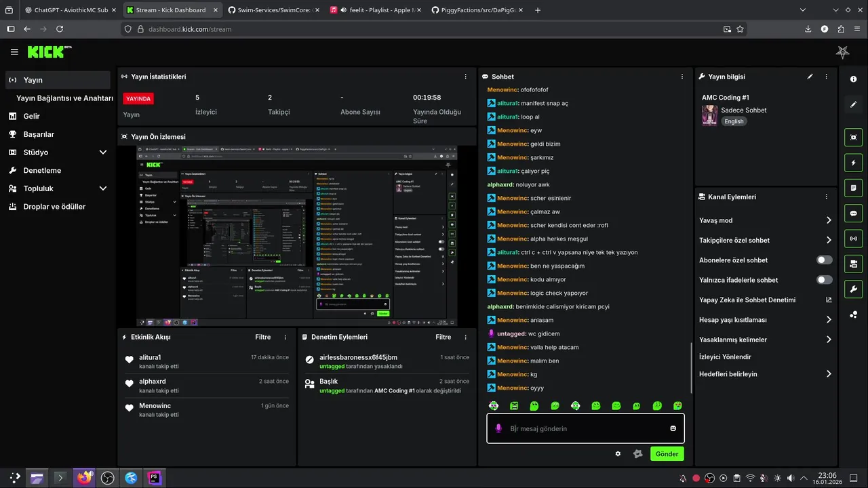
Task: Open Yayın Bağlantısı ve Anahtarı page
Action: [x=64, y=98]
